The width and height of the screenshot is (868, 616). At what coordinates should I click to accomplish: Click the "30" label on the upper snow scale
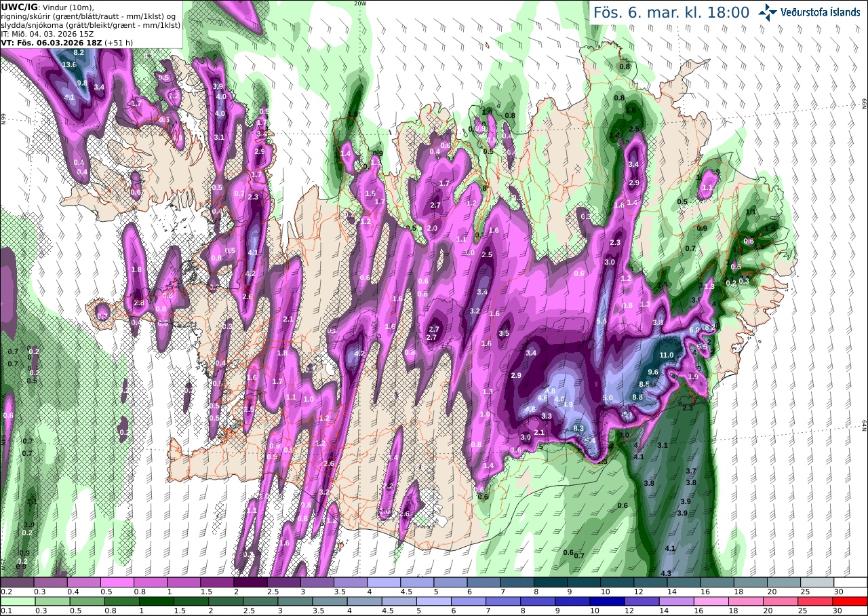click(839, 592)
